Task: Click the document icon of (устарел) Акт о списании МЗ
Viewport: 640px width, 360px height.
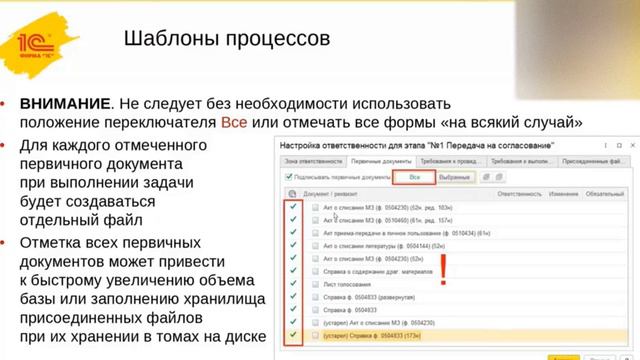Action: [x=315, y=323]
